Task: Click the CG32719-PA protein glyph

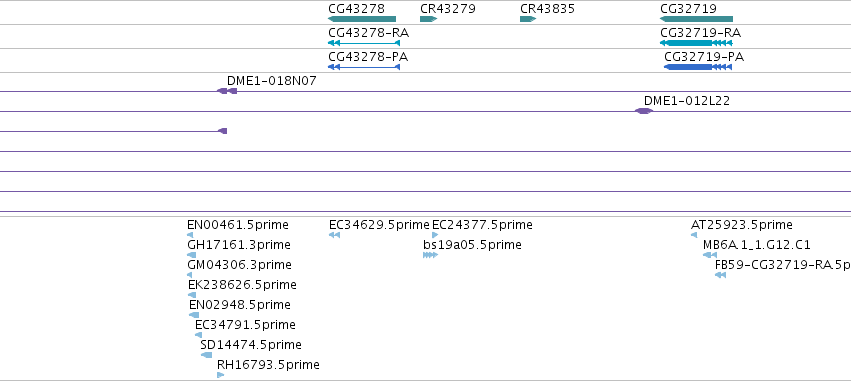Action: (698, 67)
